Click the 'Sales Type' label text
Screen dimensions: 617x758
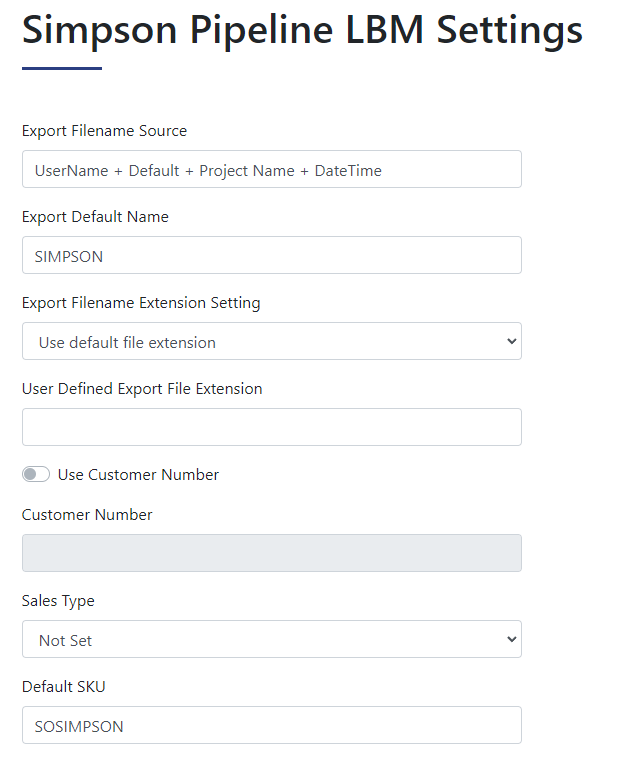coord(58,601)
